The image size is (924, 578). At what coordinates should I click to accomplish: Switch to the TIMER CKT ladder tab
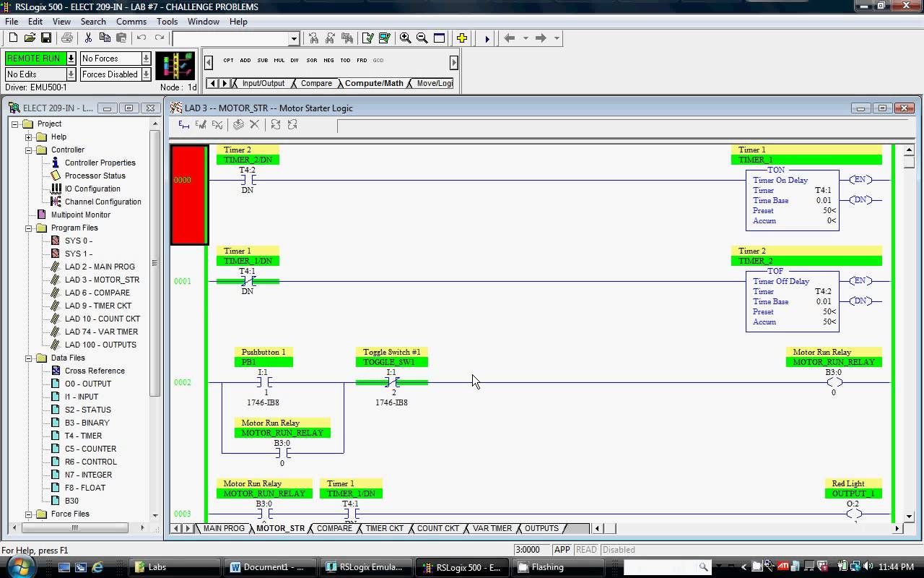point(384,528)
